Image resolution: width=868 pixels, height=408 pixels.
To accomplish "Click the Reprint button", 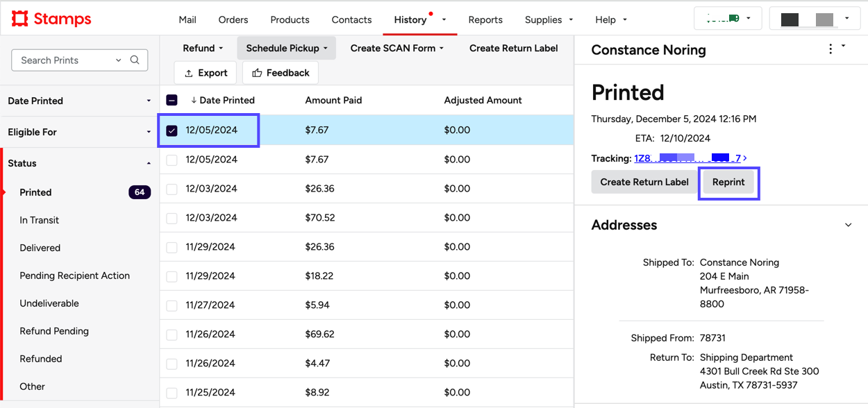I will pos(728,182).
